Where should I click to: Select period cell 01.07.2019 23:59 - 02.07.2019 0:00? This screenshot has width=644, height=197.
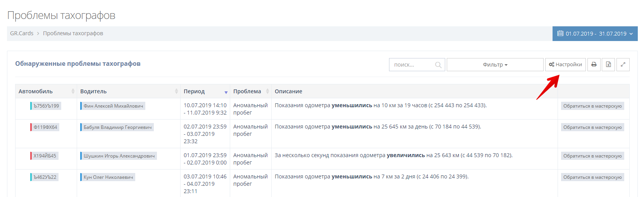(205, 159)
